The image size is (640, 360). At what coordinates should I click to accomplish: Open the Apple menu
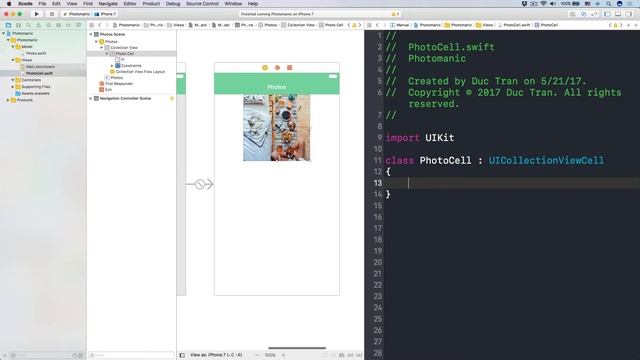(9, 4)
